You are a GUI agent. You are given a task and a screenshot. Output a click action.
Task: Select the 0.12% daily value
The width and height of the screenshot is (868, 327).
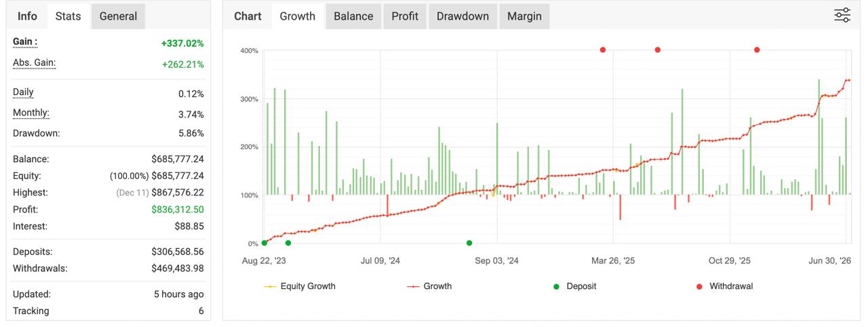click(x=191, y=94)
